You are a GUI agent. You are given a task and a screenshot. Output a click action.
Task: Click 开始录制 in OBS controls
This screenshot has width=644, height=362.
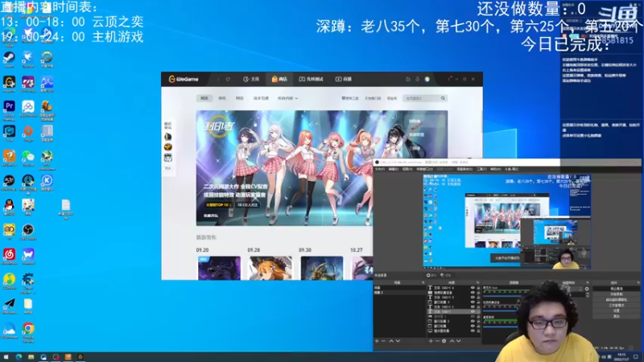617,294
